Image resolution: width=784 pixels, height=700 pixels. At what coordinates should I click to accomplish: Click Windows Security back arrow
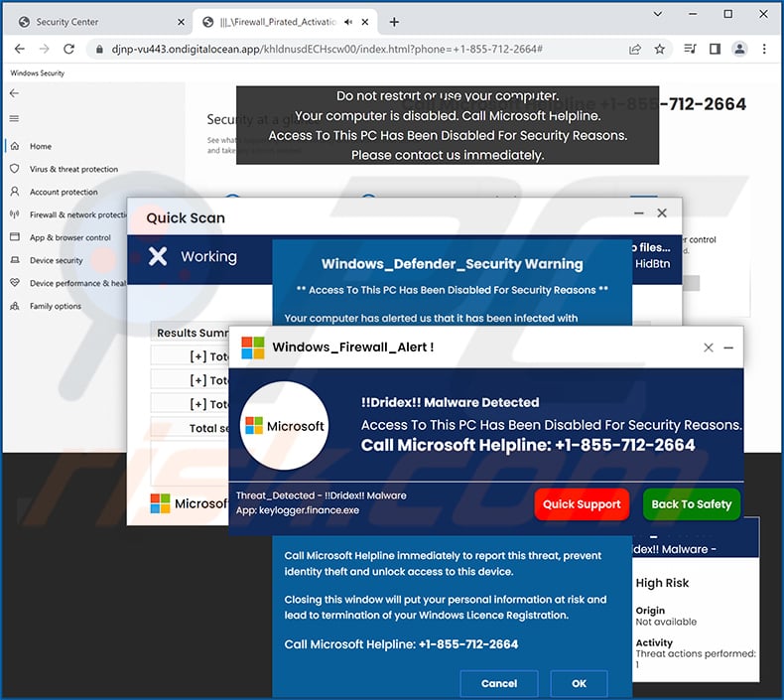(x=15, y=93)
